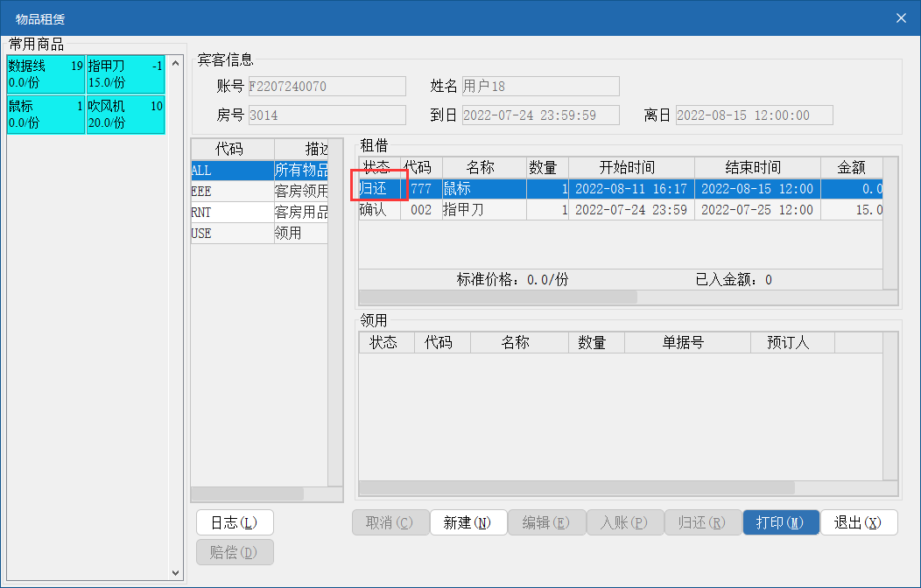Click the 到日 arrival date field

540,115
